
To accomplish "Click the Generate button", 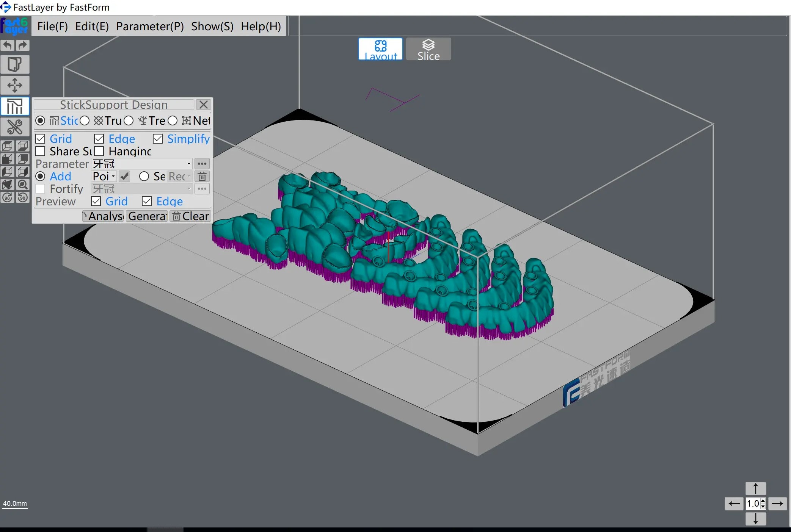I will (148, 216).
